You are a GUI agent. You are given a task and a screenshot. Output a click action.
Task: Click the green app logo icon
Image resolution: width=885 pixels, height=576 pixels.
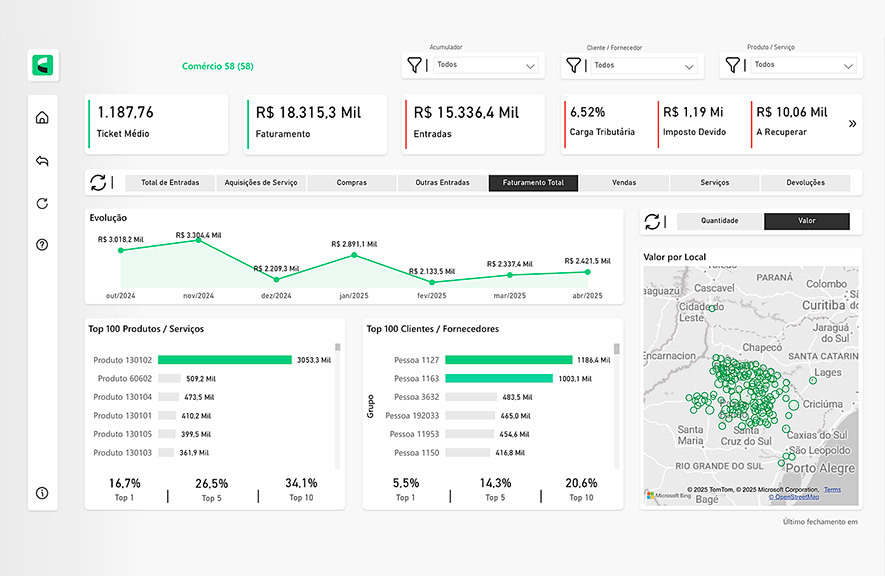43,66
